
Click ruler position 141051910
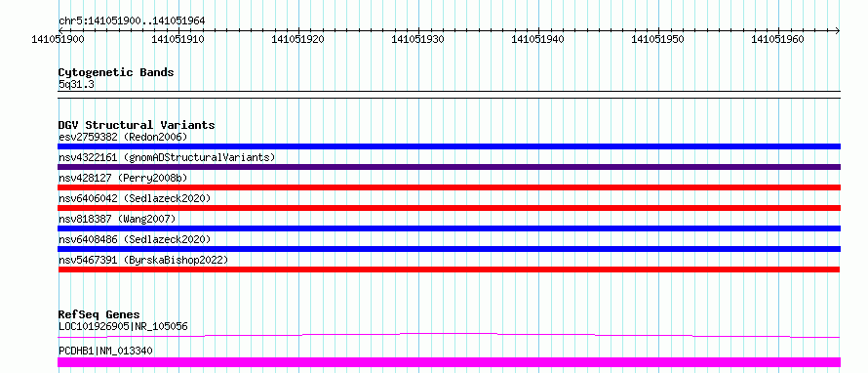pyautogui.click(x=178, y=40)
